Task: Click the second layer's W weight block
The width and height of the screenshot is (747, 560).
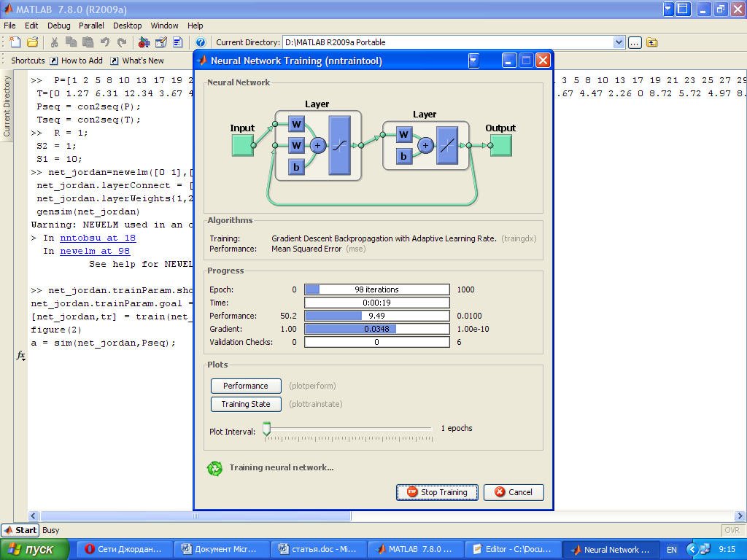Action: pyautogui.click(x=403, y=134)
